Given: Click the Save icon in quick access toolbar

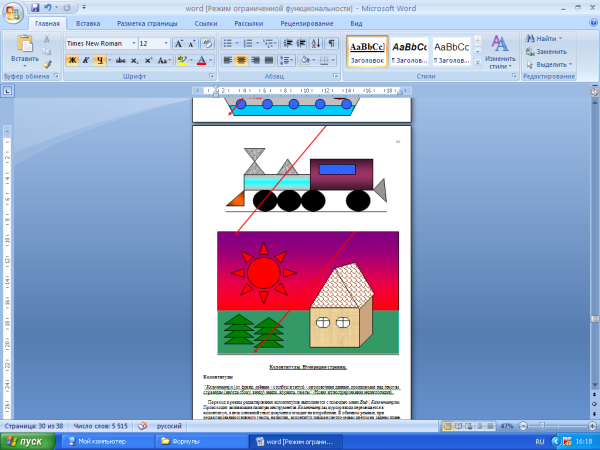Looking at the screenshot, I should 34,7.
